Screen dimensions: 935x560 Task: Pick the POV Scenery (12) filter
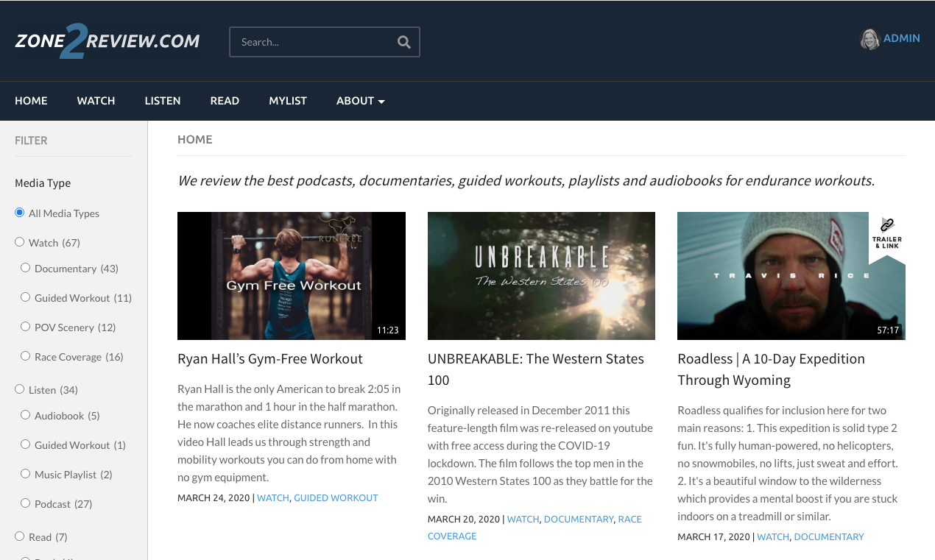click(26, 327)
